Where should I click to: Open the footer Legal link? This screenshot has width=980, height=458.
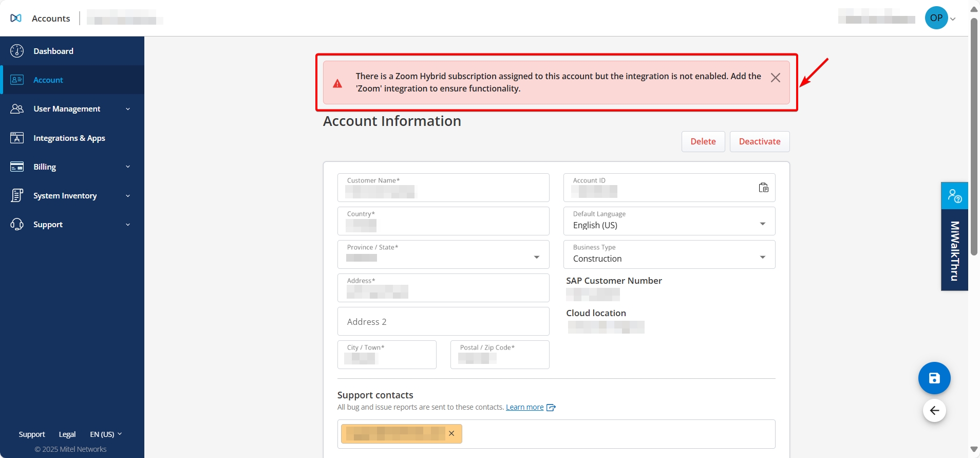[x=67, y=434]
